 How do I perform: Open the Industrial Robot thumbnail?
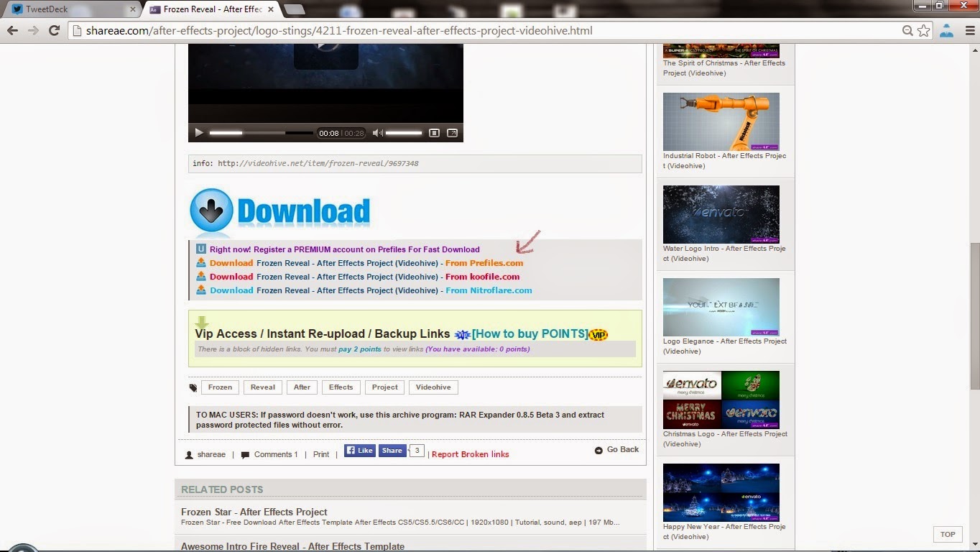point(721,121)
